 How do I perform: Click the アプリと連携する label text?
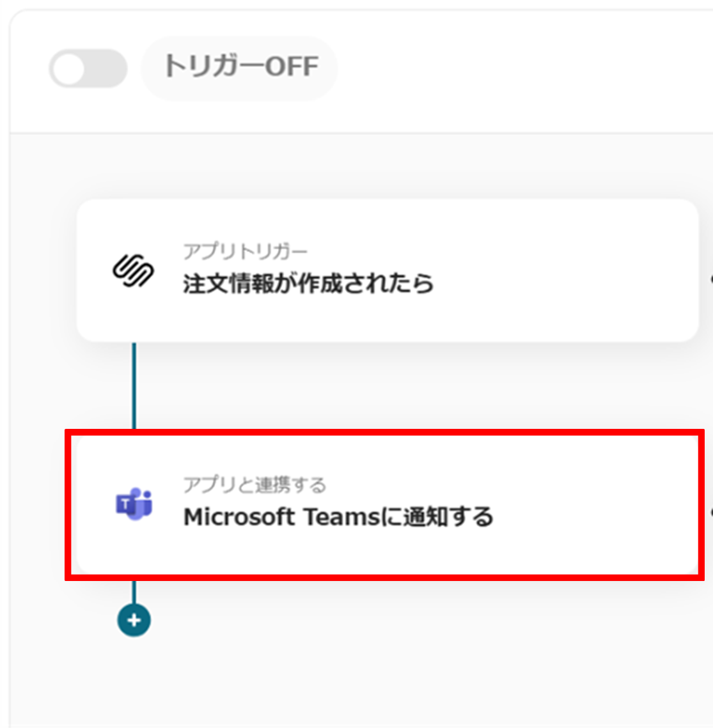click(255, 484)
